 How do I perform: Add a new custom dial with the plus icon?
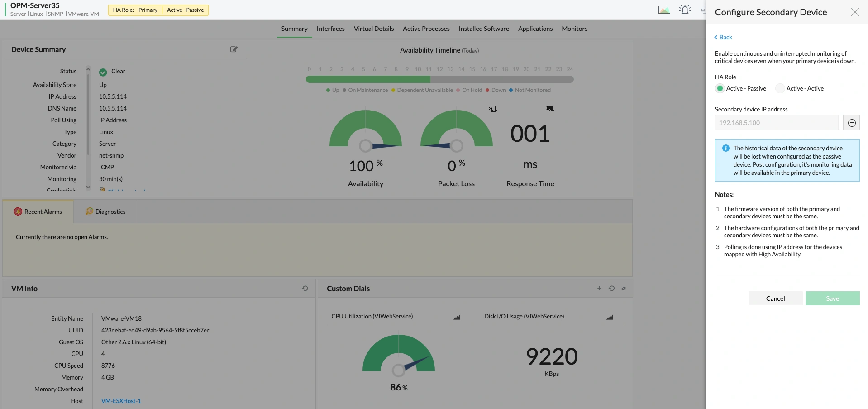tap(599, 288)
